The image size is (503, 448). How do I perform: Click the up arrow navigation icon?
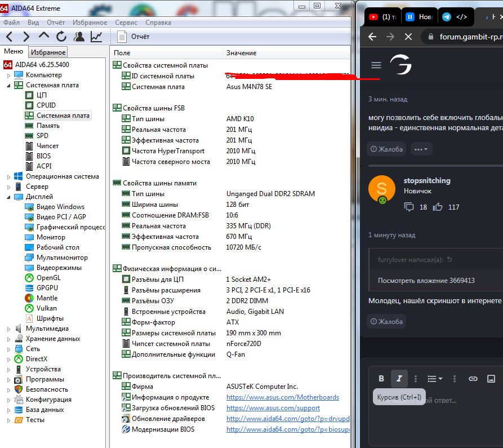(44, 37)
